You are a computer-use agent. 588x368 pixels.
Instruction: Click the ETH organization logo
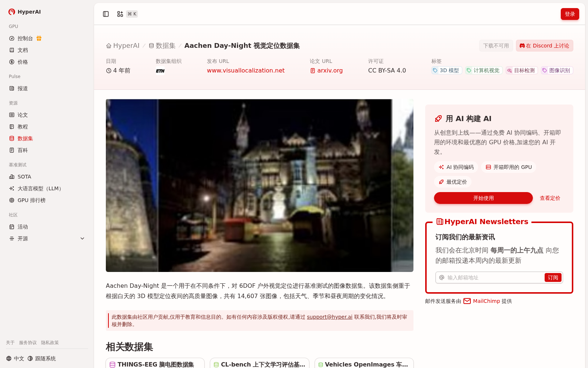160,71
